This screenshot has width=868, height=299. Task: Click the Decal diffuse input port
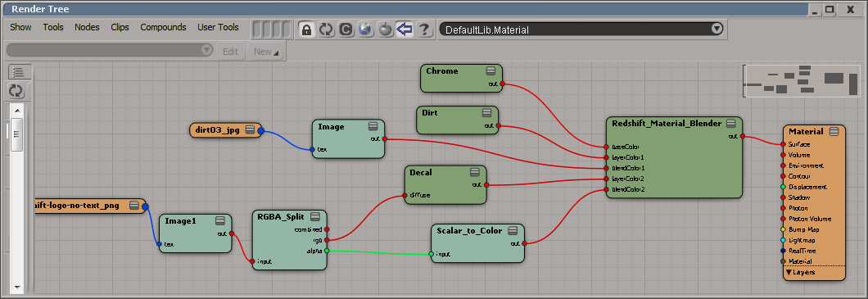pos(405,195)
